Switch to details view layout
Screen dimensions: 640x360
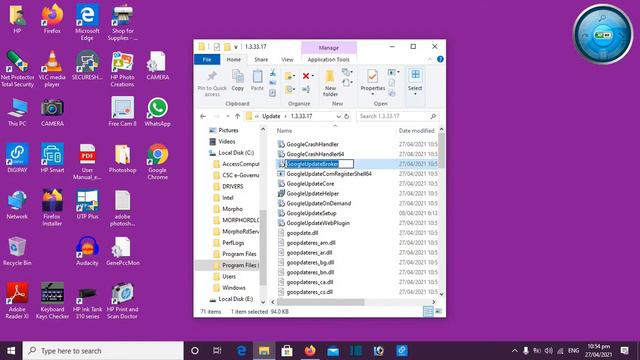tap(428, 311)
